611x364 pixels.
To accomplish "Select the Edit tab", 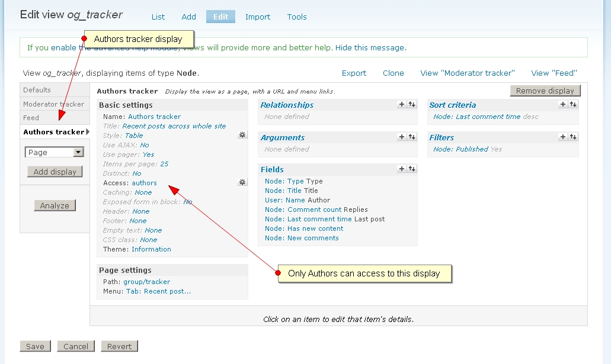I will 220,17.
